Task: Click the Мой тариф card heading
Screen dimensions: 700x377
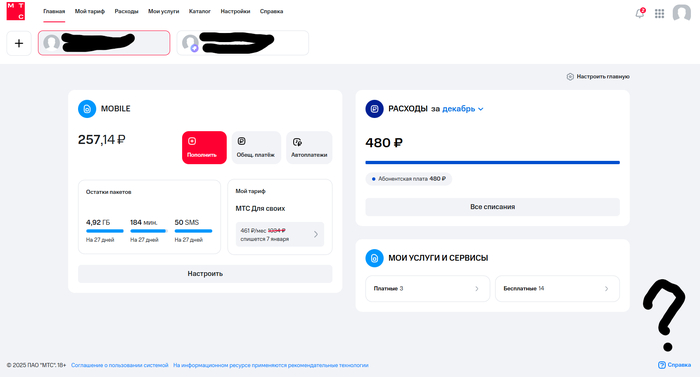Action: tap(250, 191)
